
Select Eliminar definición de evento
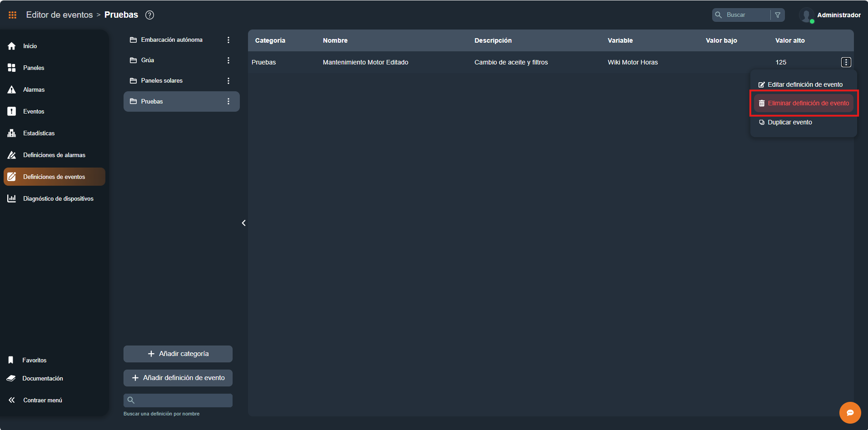tap(804, 103)
